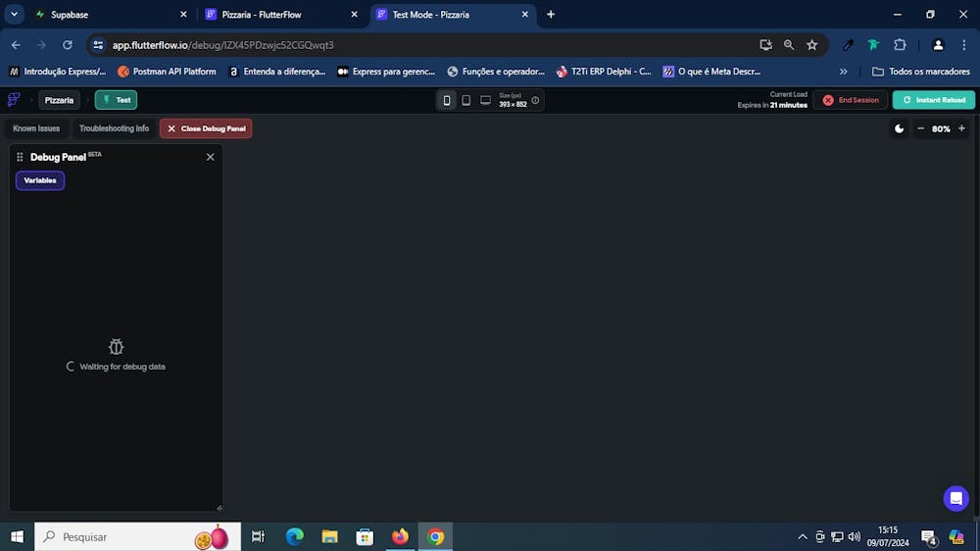Click the color picker extension icon

[x=848, y=45]
